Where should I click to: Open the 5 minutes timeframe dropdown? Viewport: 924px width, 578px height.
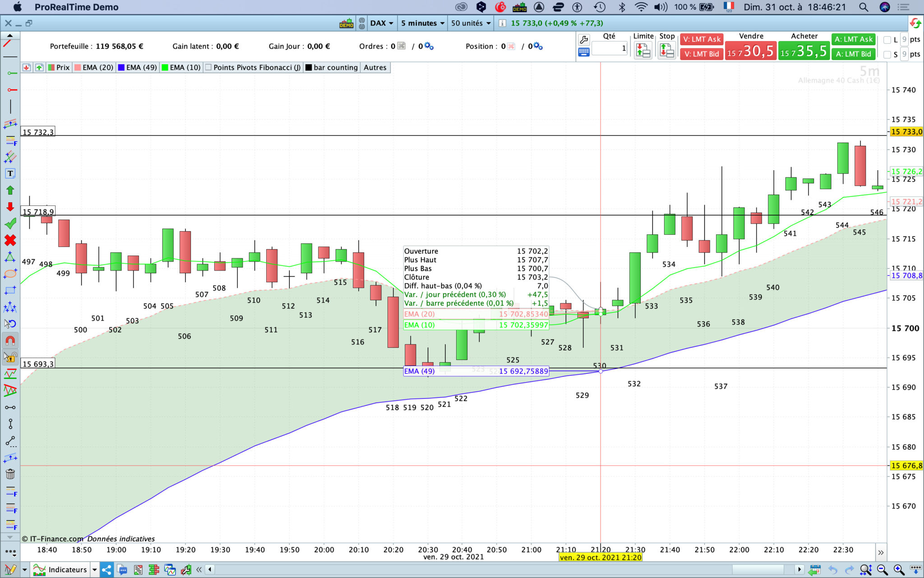(423, 23)
